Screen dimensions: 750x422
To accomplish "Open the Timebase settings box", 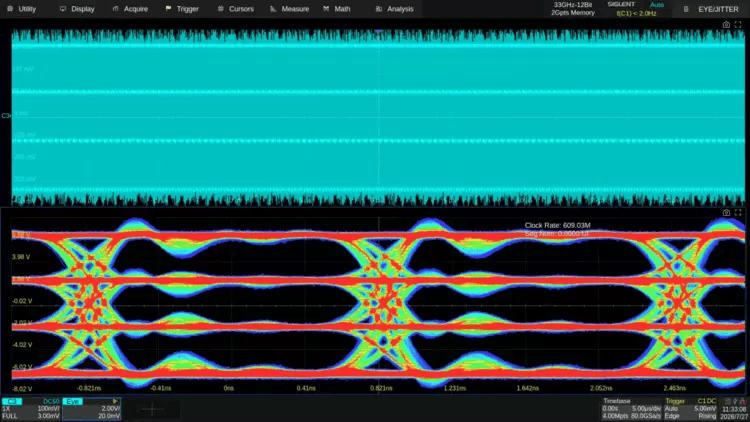I will tap(630, 409).
